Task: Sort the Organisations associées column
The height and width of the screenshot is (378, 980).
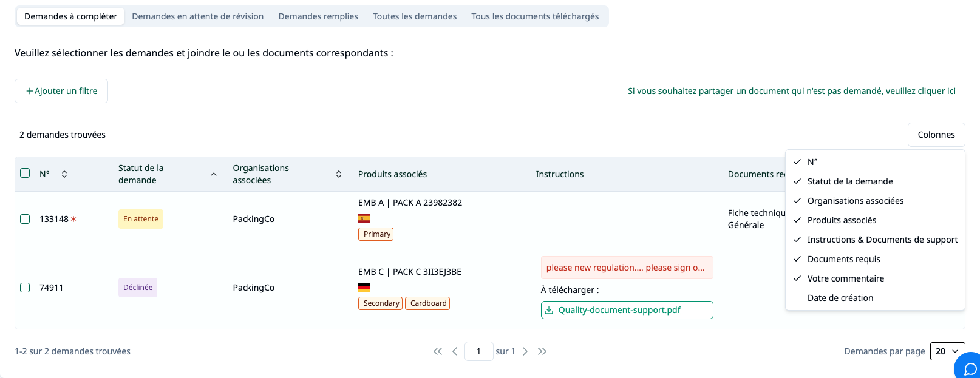Action: click(x=339, y=174)
